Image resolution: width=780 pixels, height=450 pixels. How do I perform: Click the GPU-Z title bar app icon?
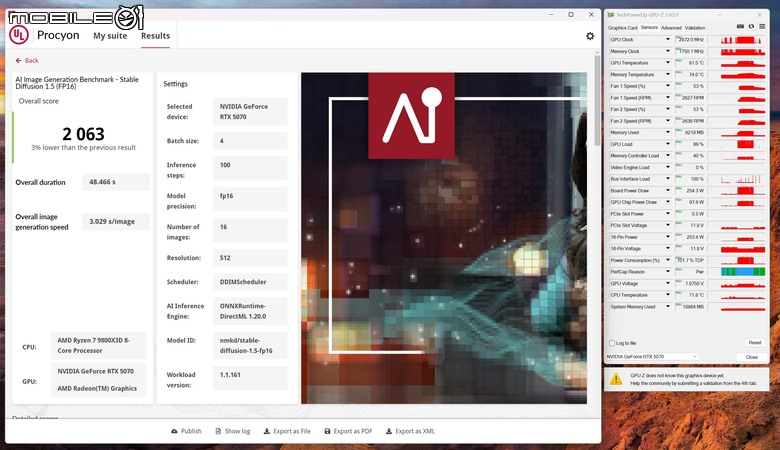(610, 15)
